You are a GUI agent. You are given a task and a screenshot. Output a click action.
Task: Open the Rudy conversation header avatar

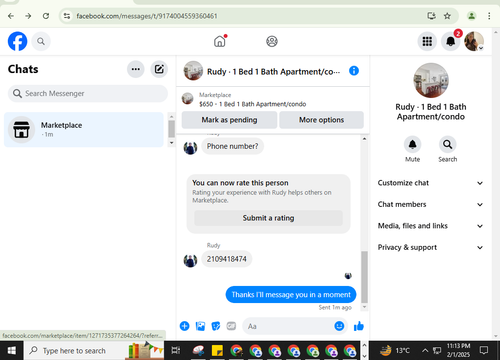[x=193, y=71]
